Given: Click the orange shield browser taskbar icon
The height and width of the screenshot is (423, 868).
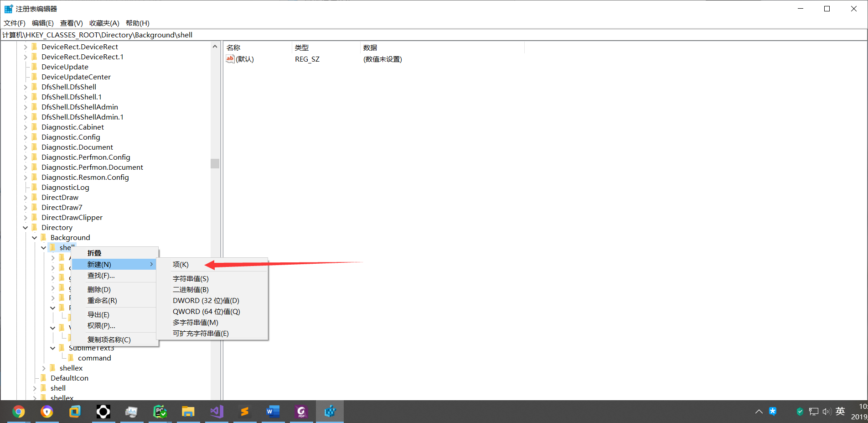Looking at the screenshot, I should pos(46,412).
